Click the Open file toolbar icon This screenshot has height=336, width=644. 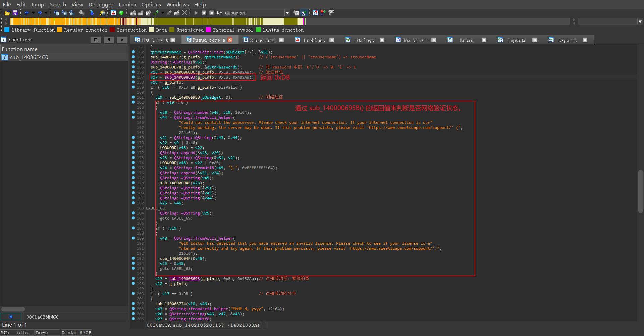pos(7,13)
